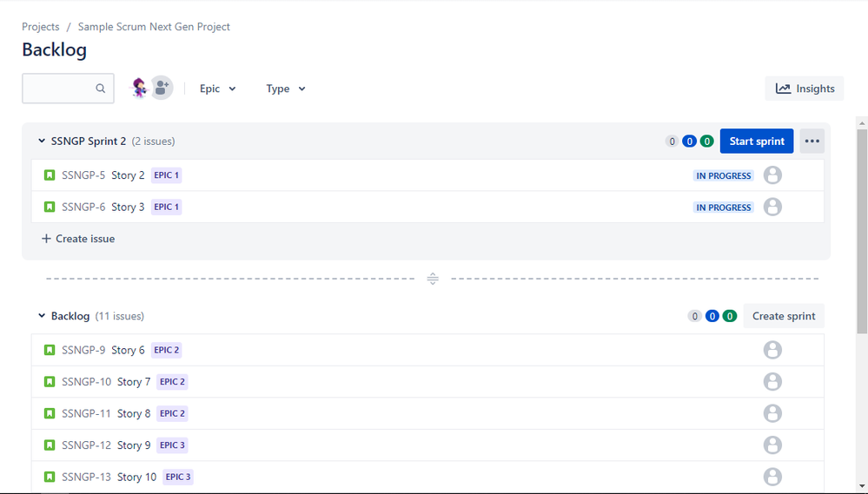This screenshot has height=494, width=868.
Task: Click the blue in-progress count in Sprint 2
Action: click(x=689, y=141)
